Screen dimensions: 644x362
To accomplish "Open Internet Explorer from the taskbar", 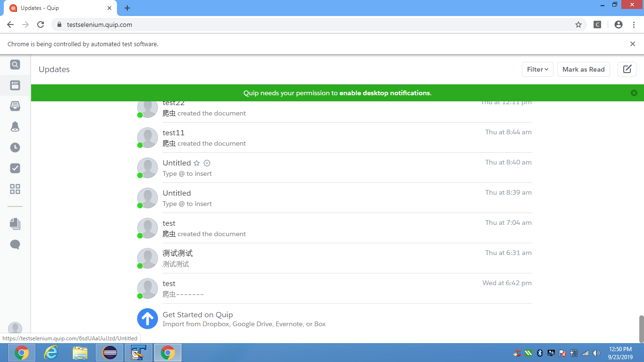I will click(50, 353).
